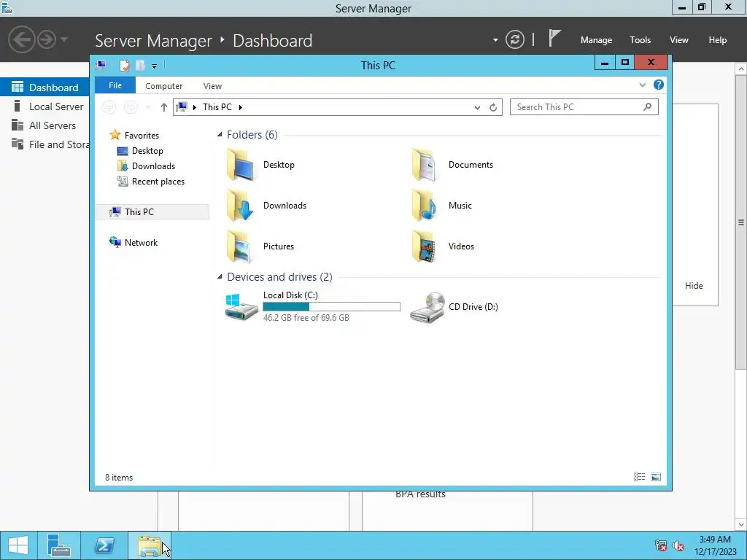Open the dropdown beside Server Manager refresh
747x560 pixels.
[x=495, y=40]
